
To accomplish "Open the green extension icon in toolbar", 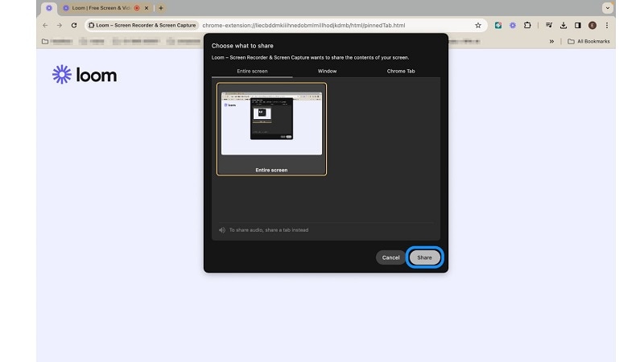I will point(497,25).
